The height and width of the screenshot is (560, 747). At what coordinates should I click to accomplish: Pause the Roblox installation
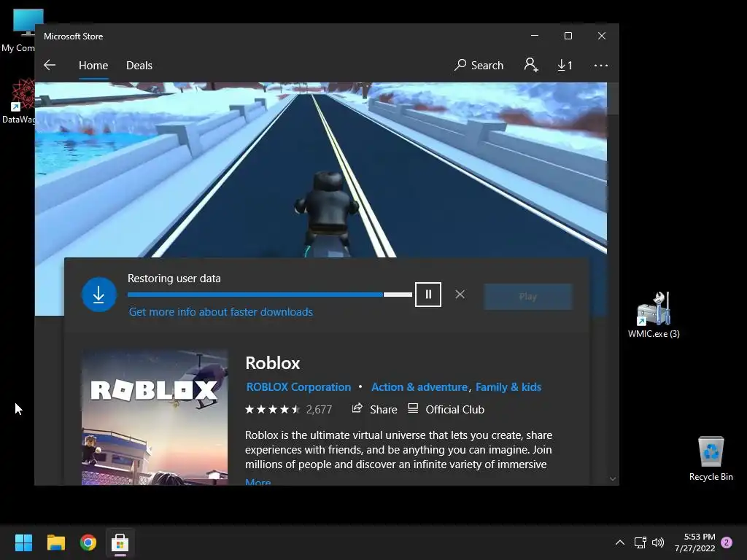coord(427,295)
